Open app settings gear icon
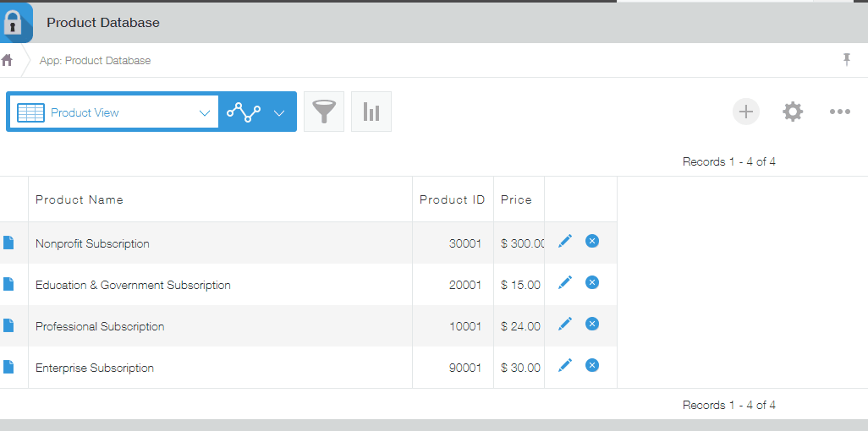The image size is (868, 431). click(793, 112)
